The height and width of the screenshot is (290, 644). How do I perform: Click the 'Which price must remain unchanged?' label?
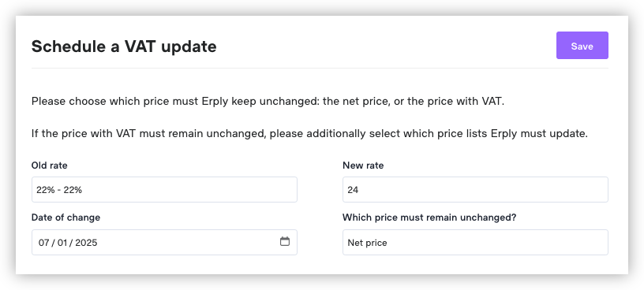(x=429, y=217)
